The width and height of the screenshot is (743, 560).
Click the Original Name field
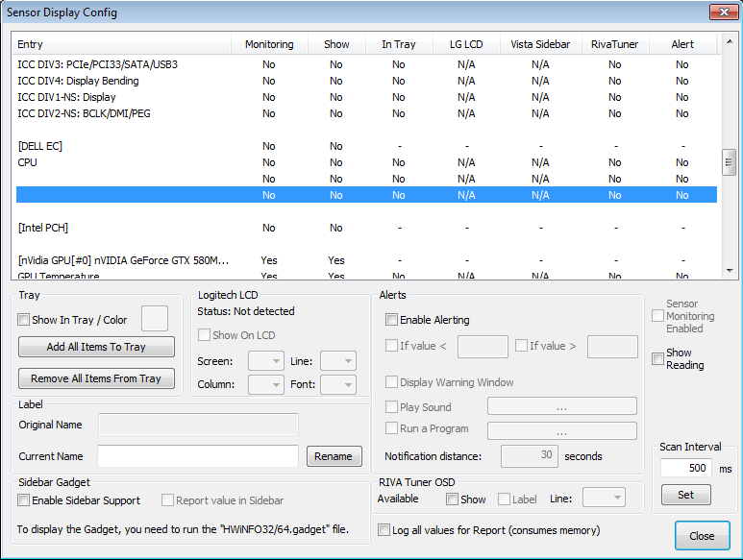(x=199, y=425)
